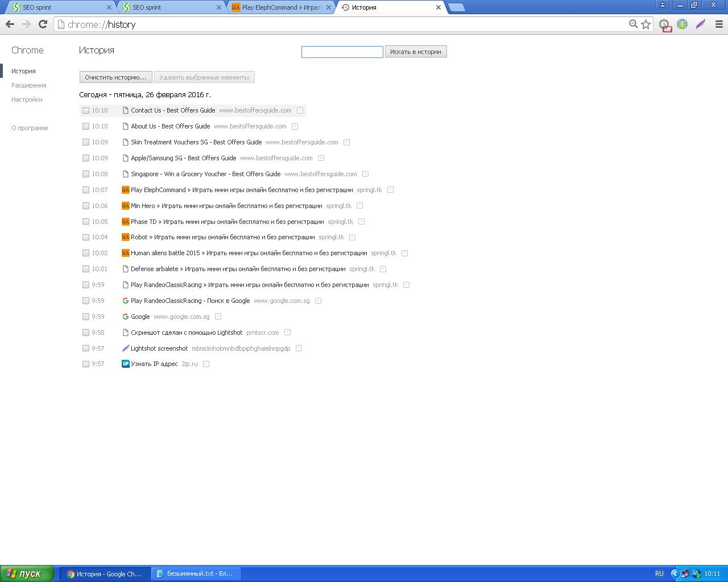Tick the checkbox for the Google entry
728x582 pixels.
tap(86, 317)
